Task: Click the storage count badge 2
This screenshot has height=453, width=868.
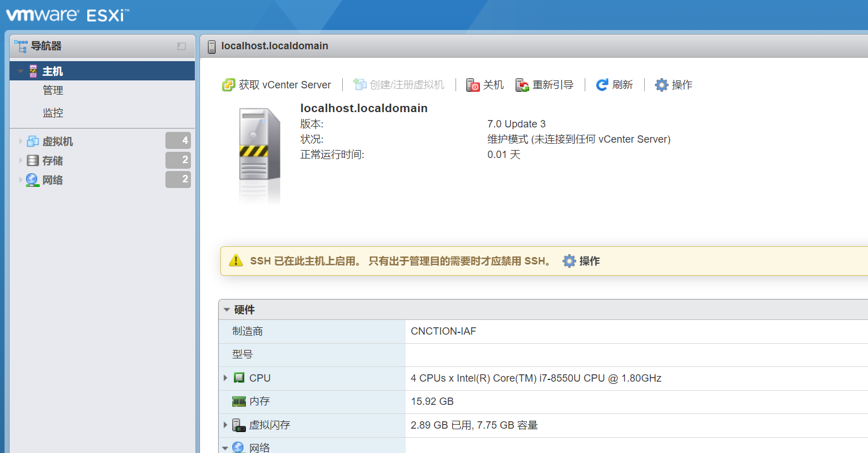Action: pyautogui.click(x=178, y=160)
